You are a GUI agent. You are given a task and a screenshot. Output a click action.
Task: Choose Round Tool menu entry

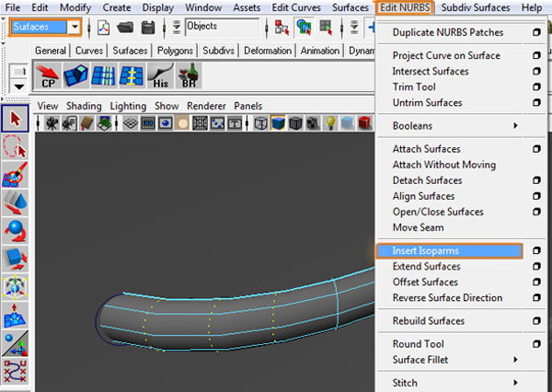click(x=419, y=344)
